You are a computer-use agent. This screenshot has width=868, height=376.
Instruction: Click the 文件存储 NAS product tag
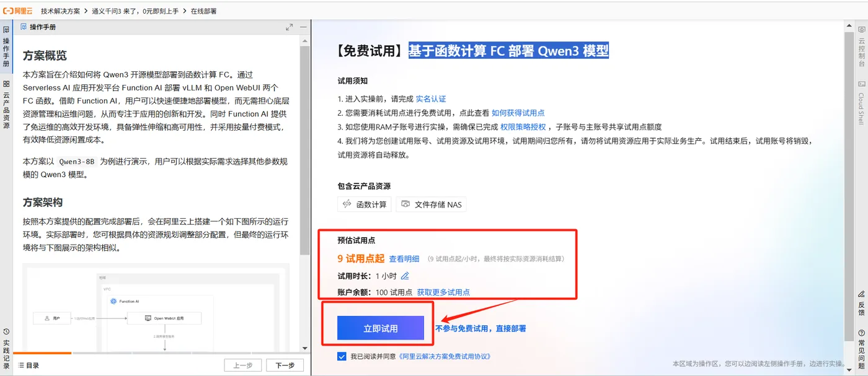(x=432, y=204)
